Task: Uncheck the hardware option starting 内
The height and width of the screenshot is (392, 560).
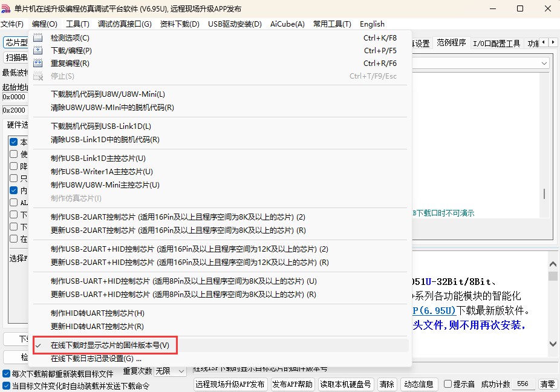Action: click(13, 191)
